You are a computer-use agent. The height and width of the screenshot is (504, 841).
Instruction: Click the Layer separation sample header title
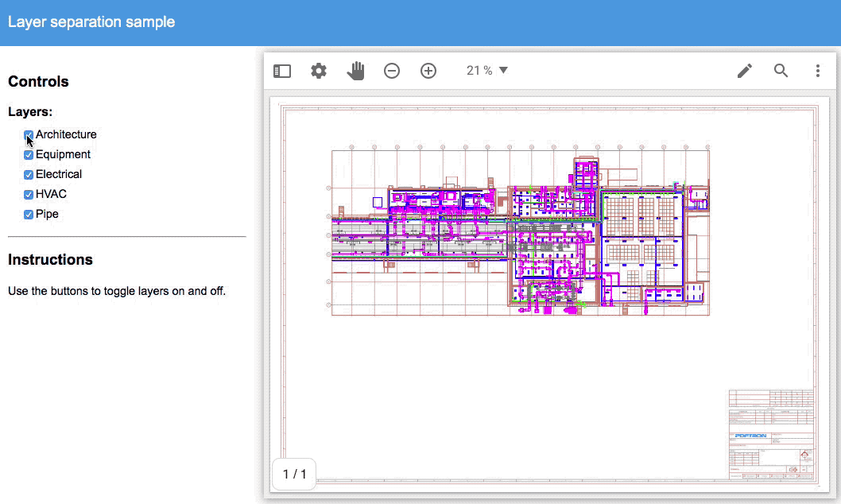pos(91,21)
